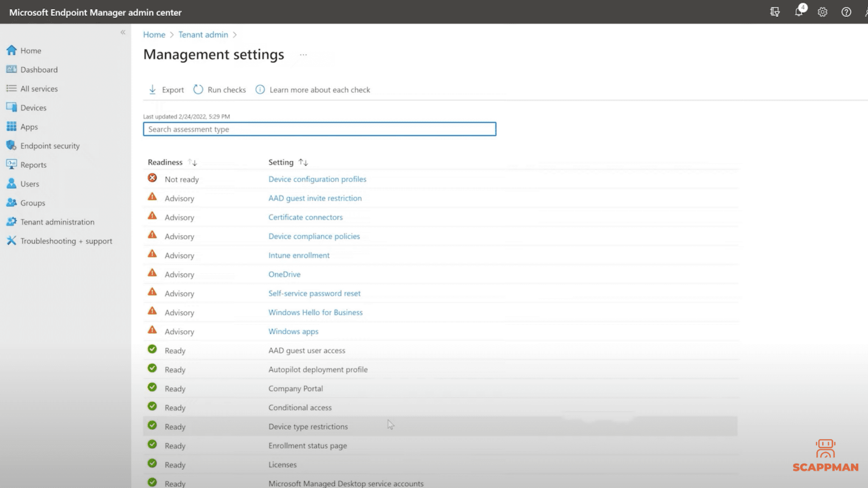868x488 pixels.
Task: Select the Device type restrictions row
Action: point(308,426)
